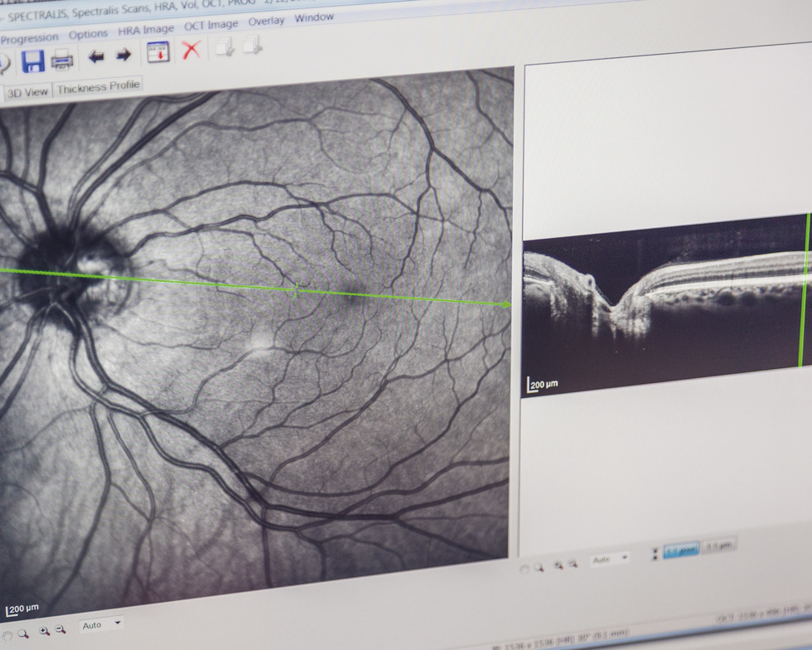The image size is (812, 650).
Task: Toggle the grey scale button under OCT scan
Action: point(718,546)
